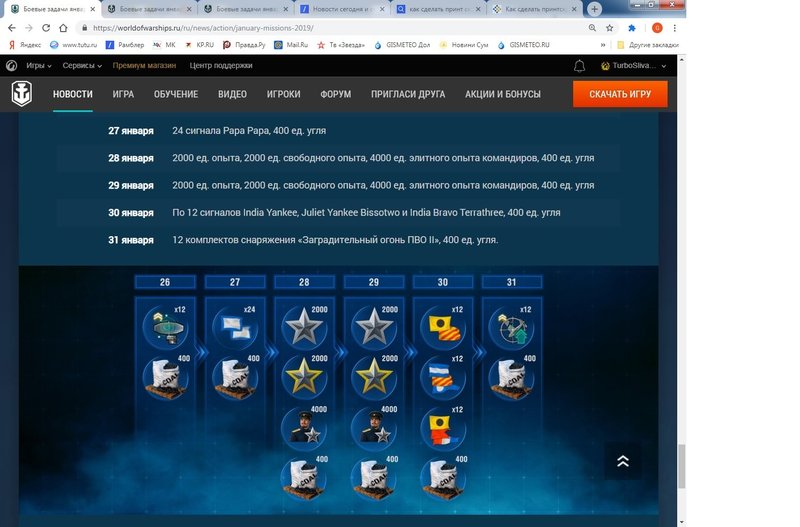The image size is (800, 527).
Task: Click the India Yankee flag icon under 30
Action: tap(443, 327)
